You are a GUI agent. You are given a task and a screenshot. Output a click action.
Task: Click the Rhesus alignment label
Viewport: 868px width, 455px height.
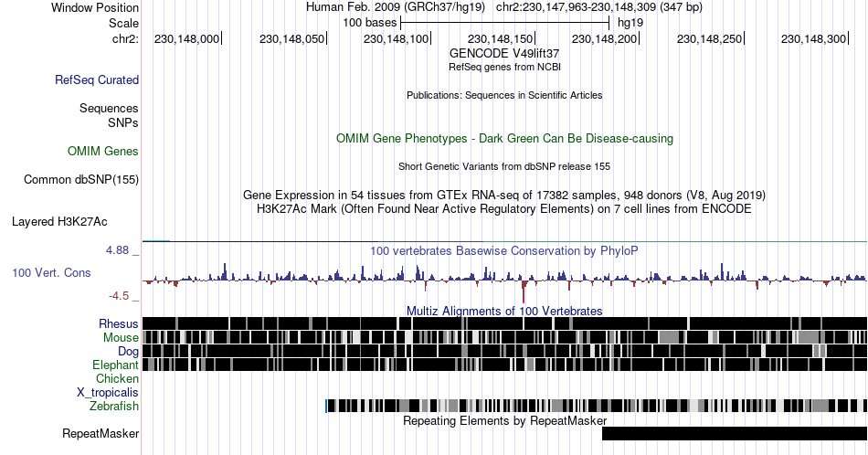tap(119, 323)
